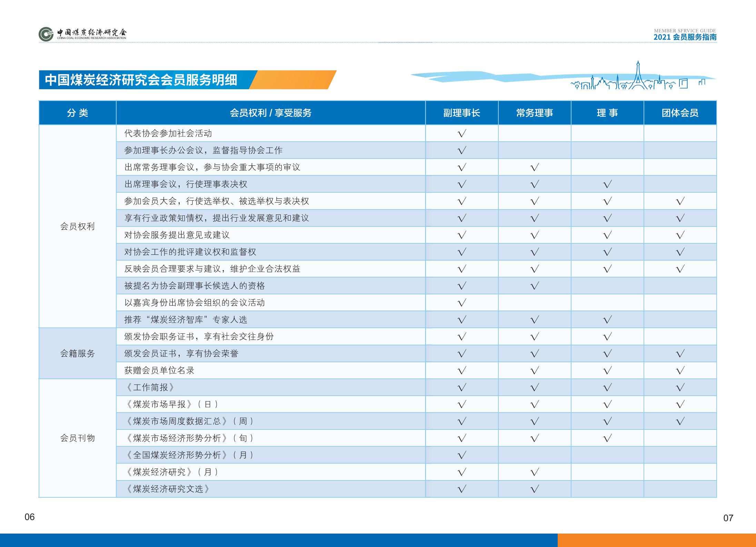
Task: Click 理事 checkmark for 煤炭市场经济形势分析 row
Action: [x=607, y=438]
